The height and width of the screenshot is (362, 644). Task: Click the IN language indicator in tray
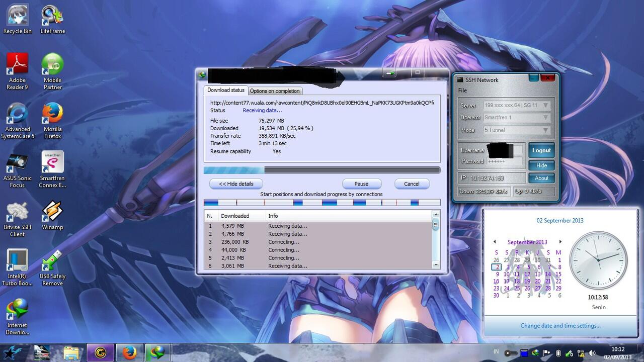(496, 352)
